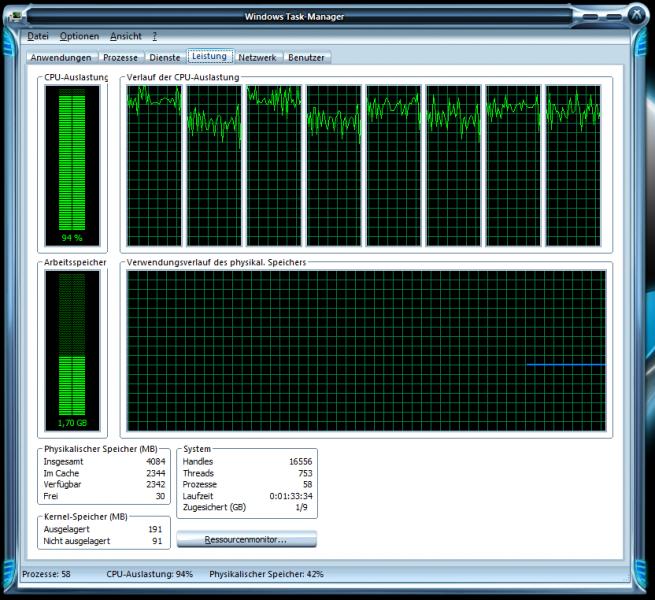Click the physical memory usage history graph

coord(366,351)
